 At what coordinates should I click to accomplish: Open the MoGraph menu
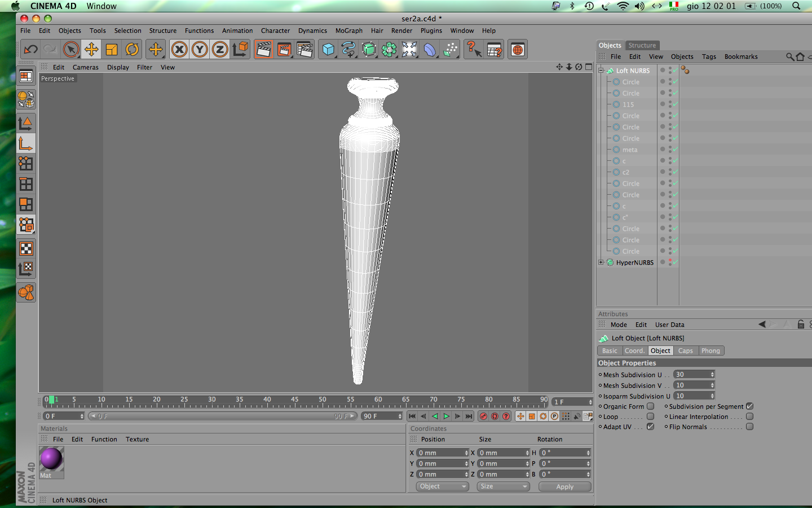click(x=349, y=30)
